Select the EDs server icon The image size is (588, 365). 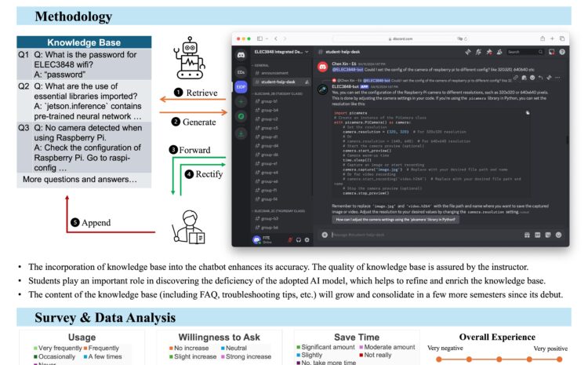click(x=241, y=72)
